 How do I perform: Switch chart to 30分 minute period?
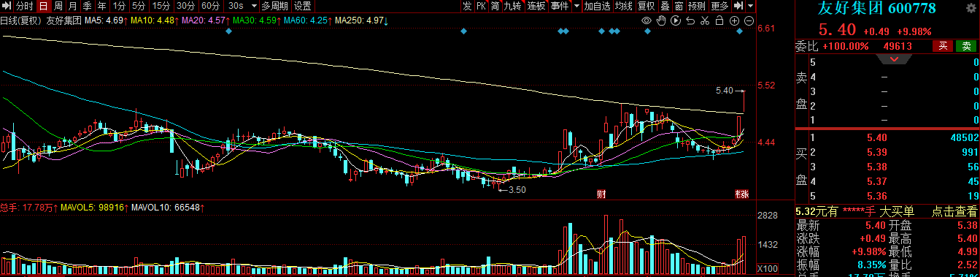(185, 6)
